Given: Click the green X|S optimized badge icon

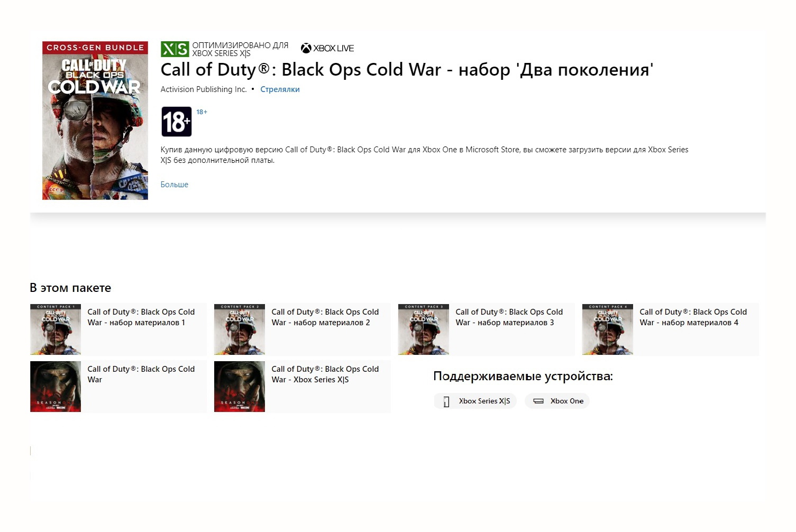Looking at the screenshot, I should point(175,49).
